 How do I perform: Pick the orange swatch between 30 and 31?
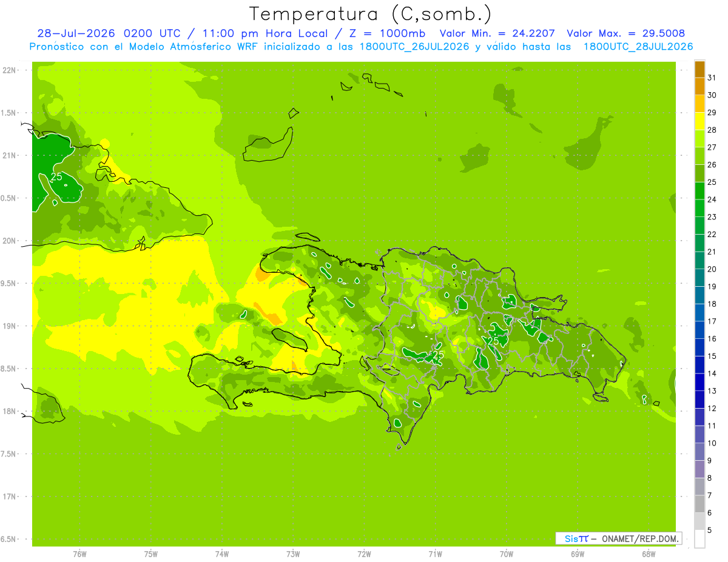point(699,87)
